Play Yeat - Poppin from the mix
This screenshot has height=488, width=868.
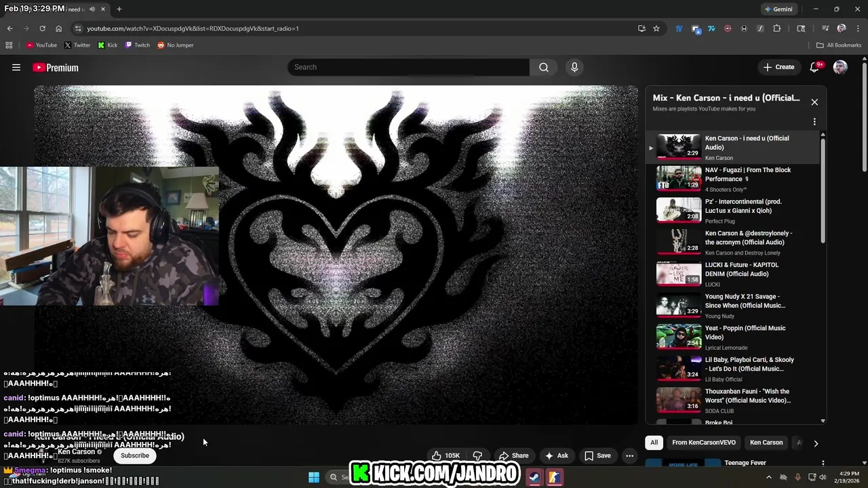click(734, 337)
